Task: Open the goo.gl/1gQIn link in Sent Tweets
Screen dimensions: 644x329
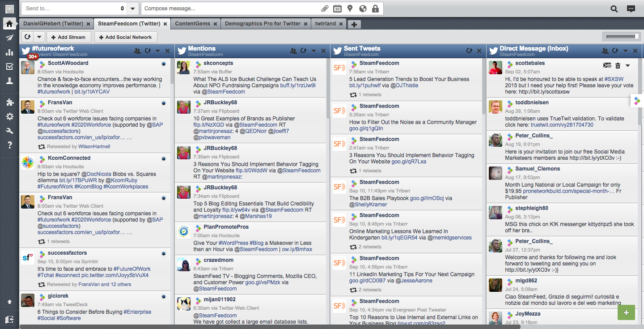Action: tap(366, 128)
